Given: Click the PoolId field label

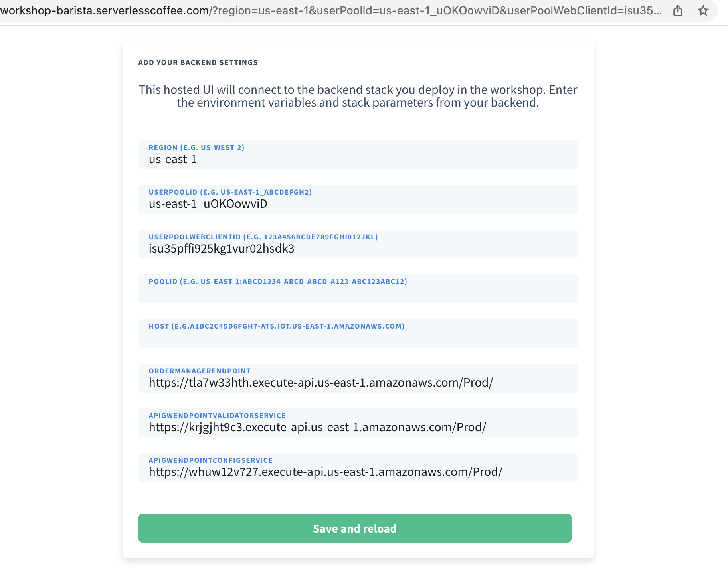Looking at the screenshot, I should pyautogui.click(x=278, y=282).
